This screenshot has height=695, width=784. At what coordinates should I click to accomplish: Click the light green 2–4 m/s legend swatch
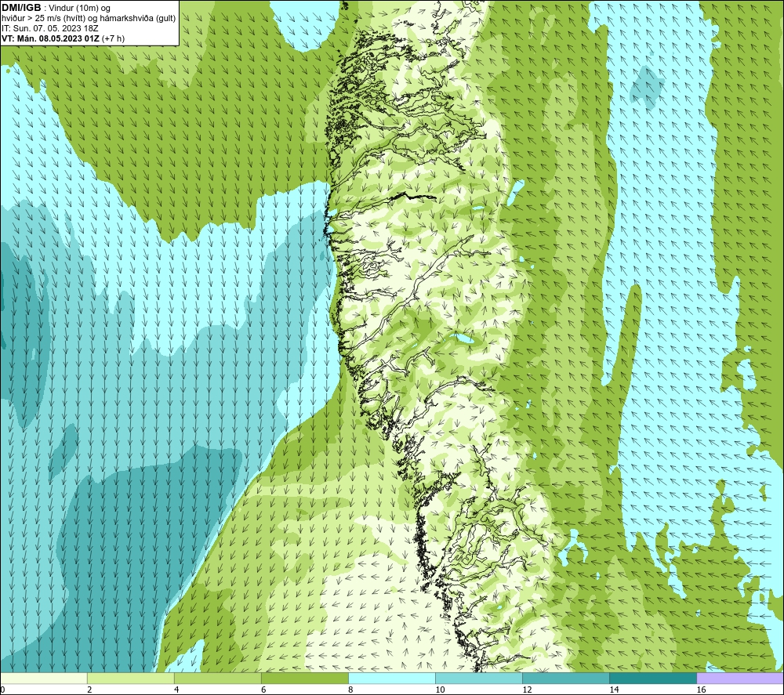click(131, 679)
